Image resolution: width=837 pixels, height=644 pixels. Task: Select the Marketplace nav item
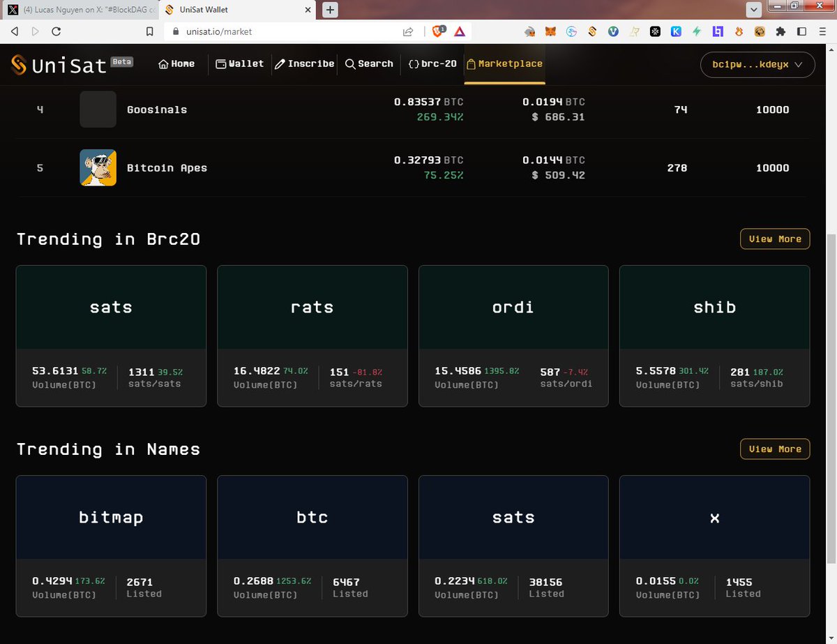pos(504,63)
